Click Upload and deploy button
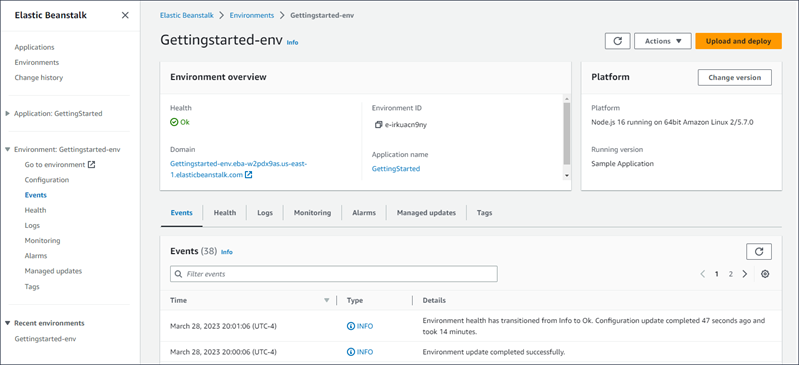 738,41
